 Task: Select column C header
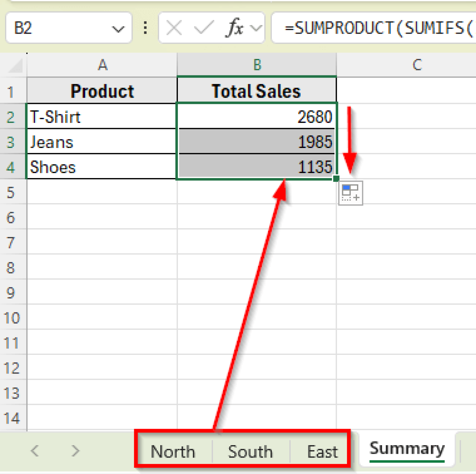click(417, 65)
